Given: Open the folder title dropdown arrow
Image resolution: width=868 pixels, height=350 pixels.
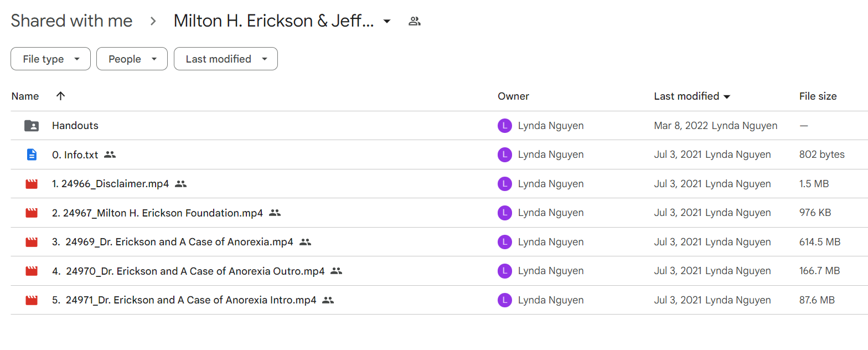Looking at the screenshot, I should click(x=387, y=22).
